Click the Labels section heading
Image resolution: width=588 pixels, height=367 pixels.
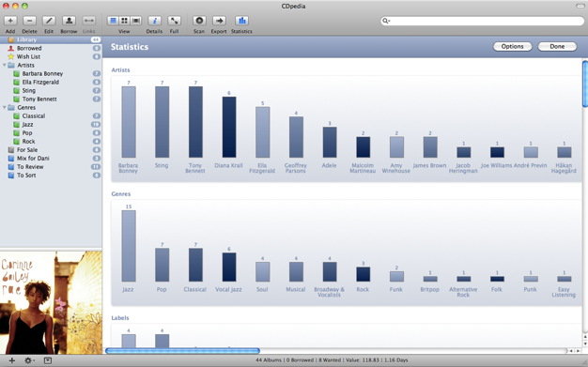[120, 318]
